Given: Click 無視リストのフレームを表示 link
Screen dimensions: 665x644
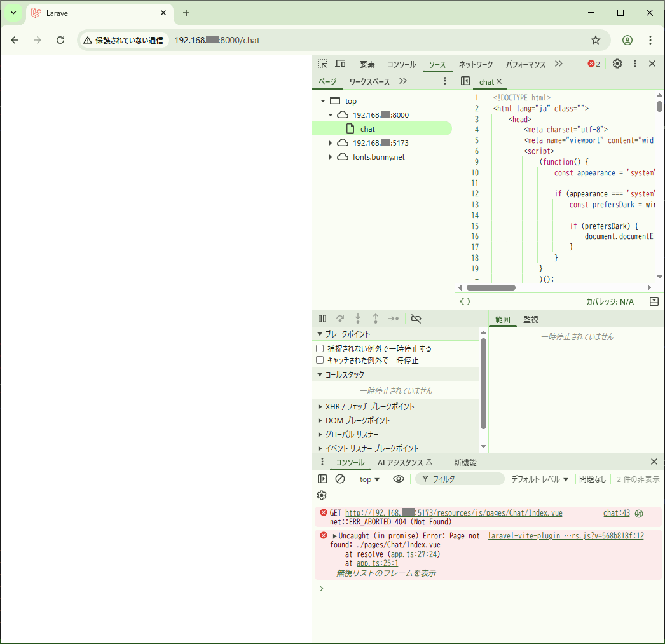Looking at the screenshot, I should (386, 573).
